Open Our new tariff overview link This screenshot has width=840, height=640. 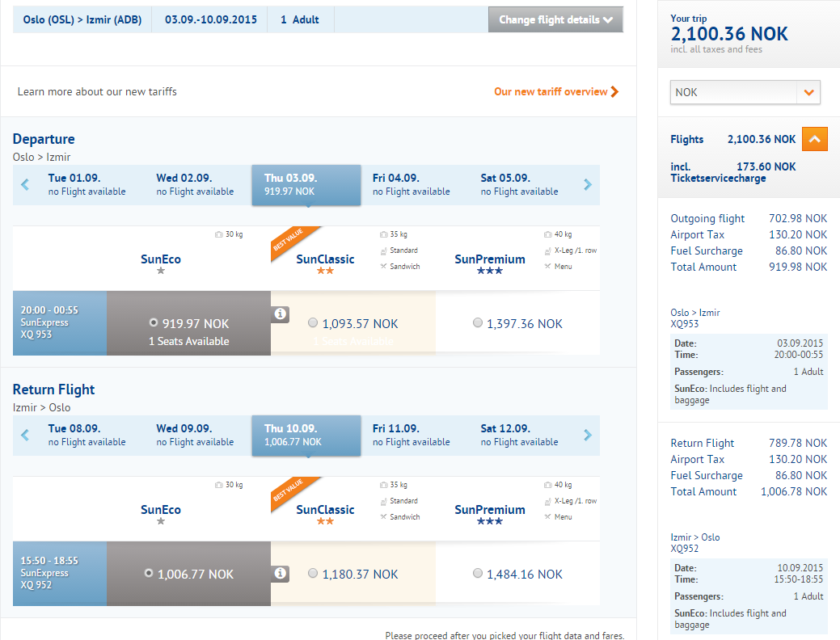pos(556,91)
